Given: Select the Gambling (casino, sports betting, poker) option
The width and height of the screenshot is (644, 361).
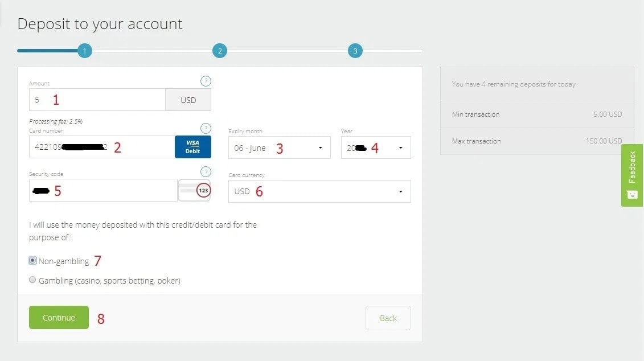Looking at the screenshot, I should 32,280.
